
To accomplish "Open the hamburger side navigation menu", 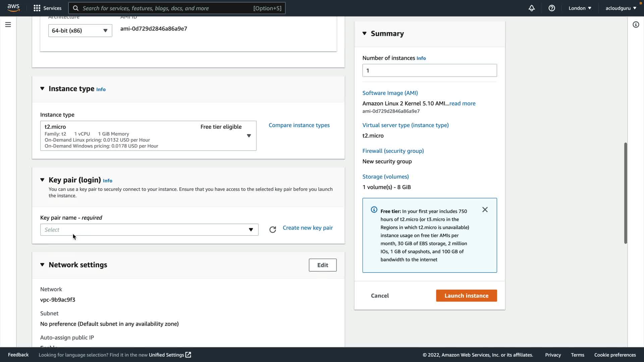I will pyautogui.click(x=8, y=24).
